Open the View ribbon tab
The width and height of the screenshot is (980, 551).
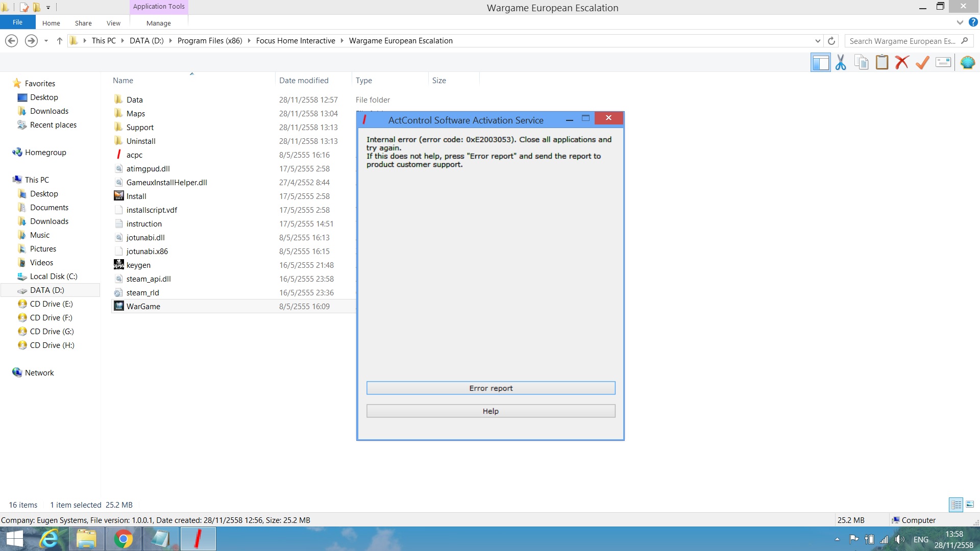coord(113,23)
